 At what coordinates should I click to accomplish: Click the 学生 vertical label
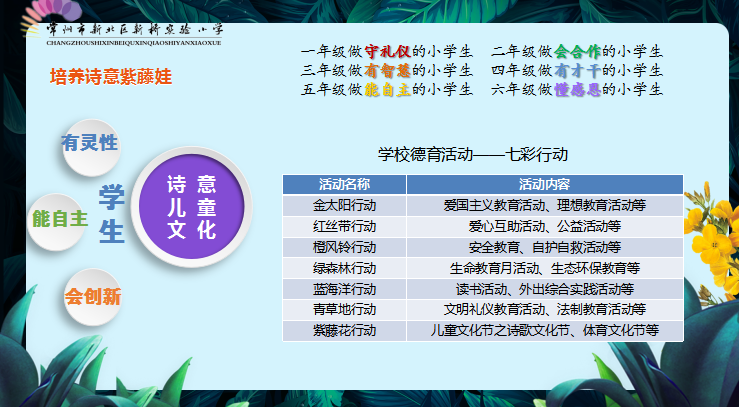[x=112, y=214]
